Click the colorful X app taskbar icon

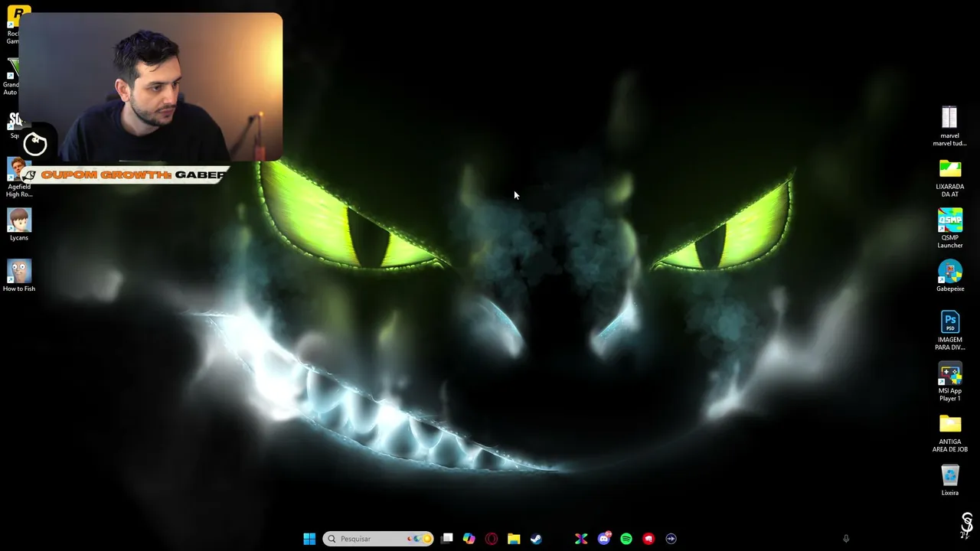[581, 539]
